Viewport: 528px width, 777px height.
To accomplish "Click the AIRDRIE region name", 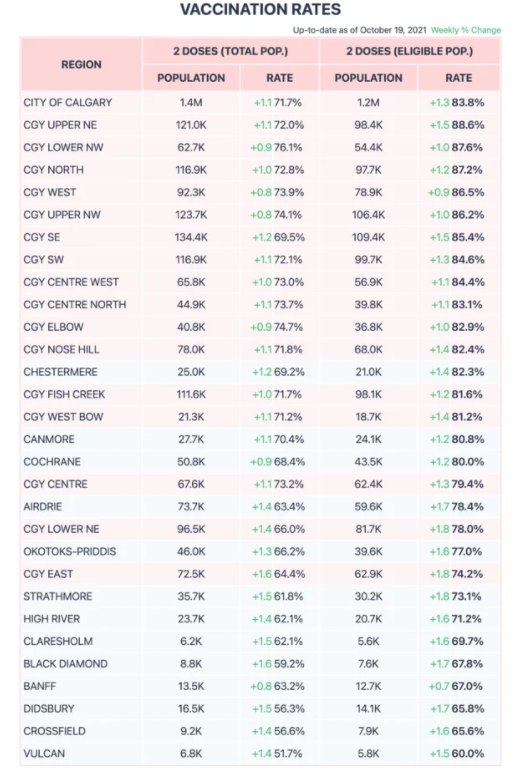I will pyautogui.click(x=43, y=506).
